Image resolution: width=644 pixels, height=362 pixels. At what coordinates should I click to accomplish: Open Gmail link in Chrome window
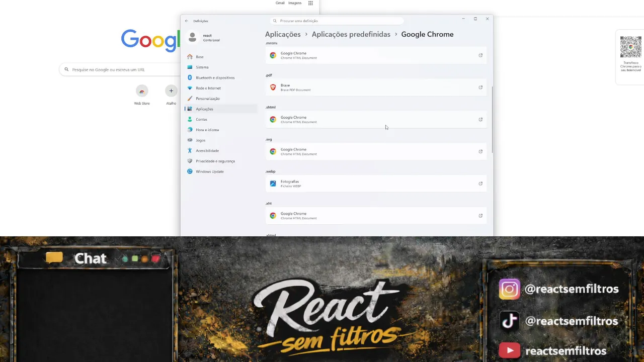pos(280,3)
